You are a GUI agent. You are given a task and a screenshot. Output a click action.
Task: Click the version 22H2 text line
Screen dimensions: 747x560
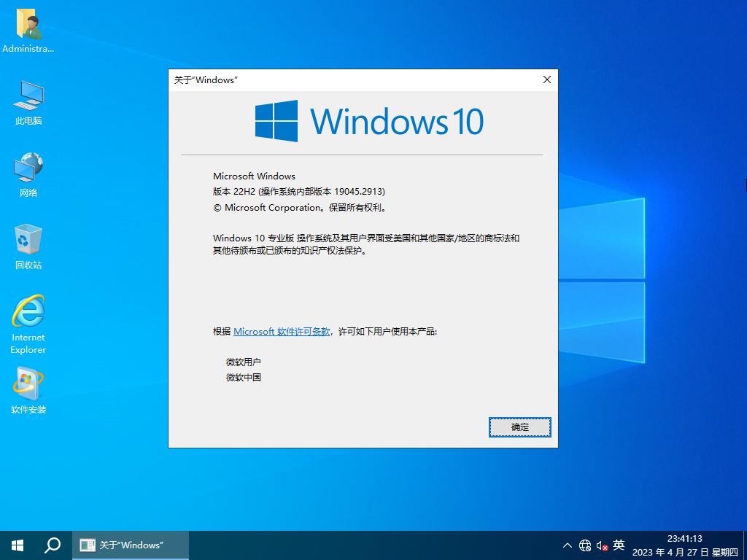[298, 192]
